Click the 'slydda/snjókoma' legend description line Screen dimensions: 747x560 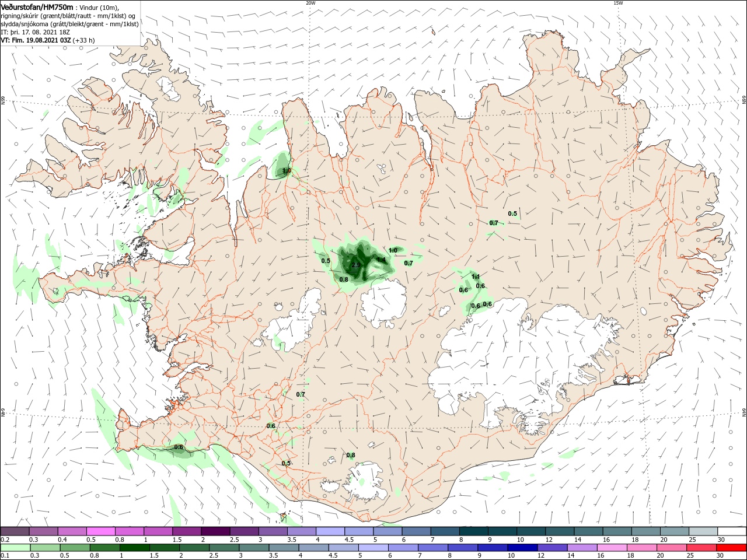point(69,24)
